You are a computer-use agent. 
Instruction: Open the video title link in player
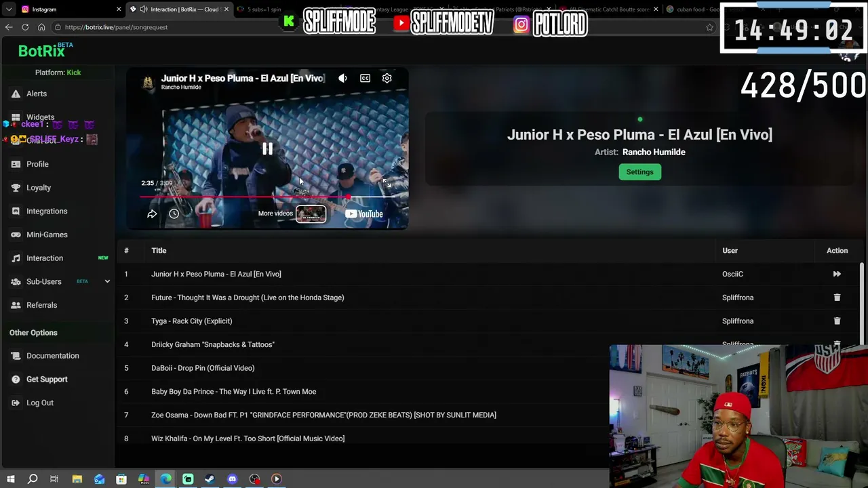click(x=242, y=78)
